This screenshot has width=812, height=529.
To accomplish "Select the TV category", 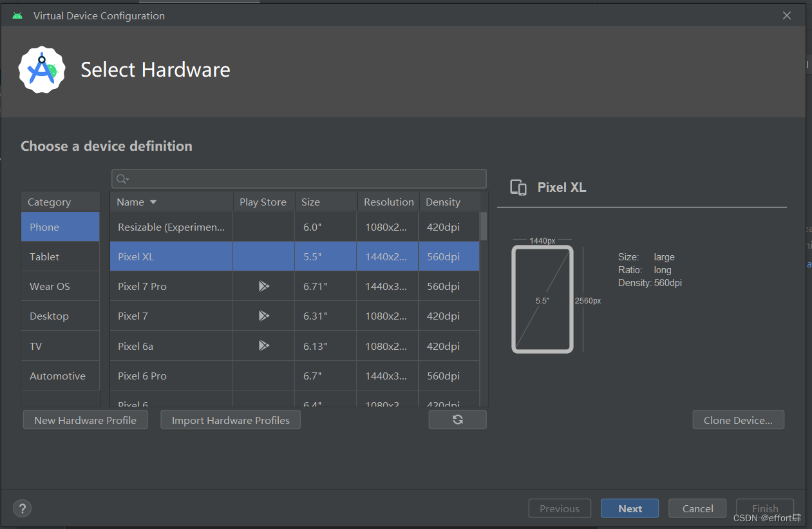I will point(61,346).
